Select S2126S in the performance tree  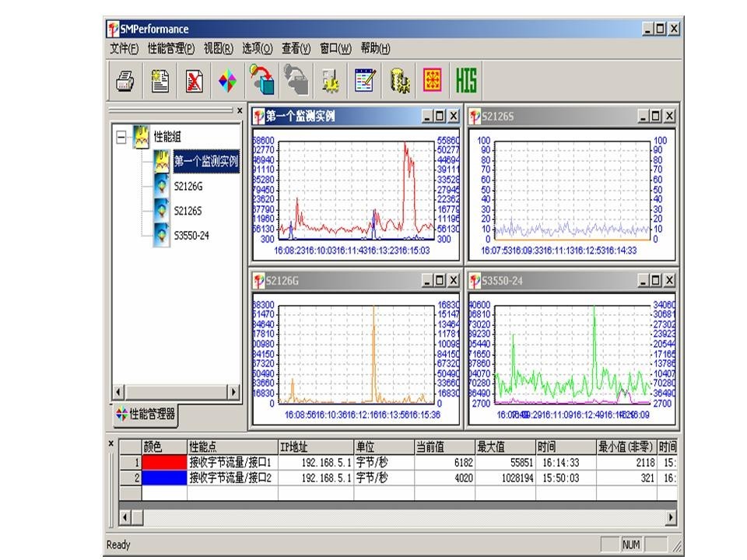tap(188, 211)
